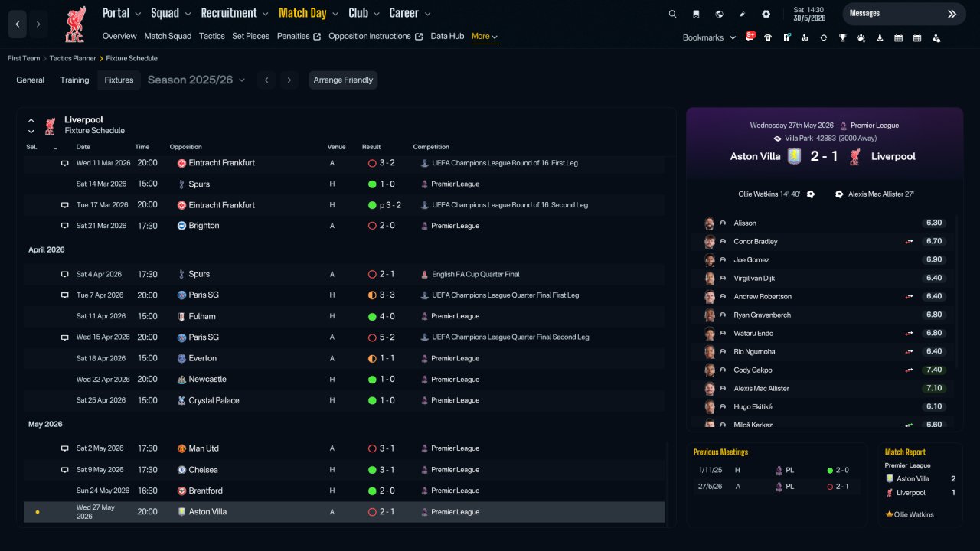
Task: Open the tactics board shortcut icon
Action: 786,37
